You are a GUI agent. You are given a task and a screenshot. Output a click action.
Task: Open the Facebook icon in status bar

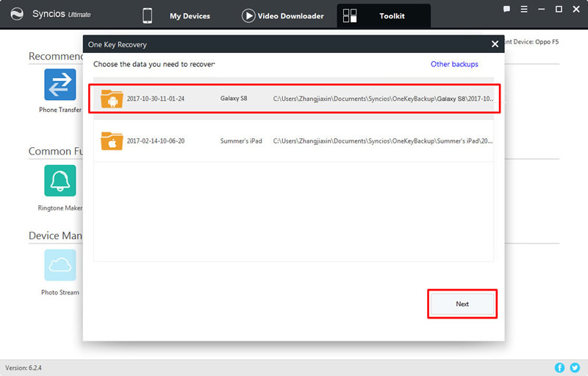pyautogui.click(x=559, y=368)
